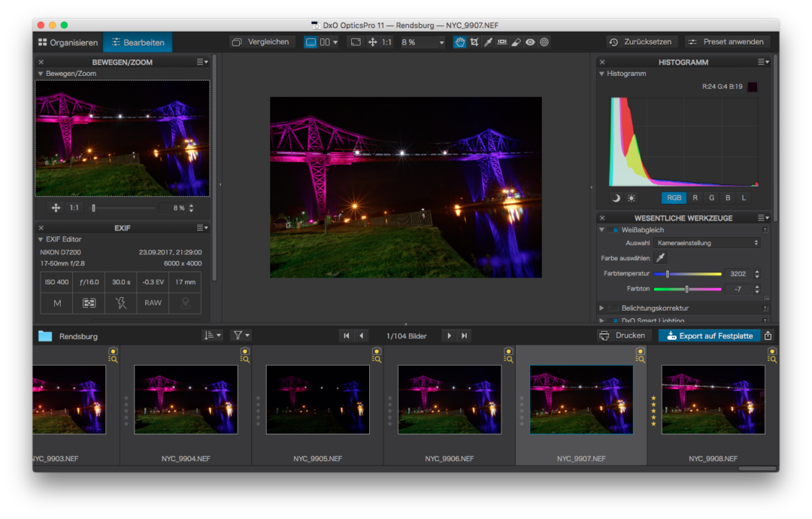This screenshot has width=812, height=519.
Task: Select the crop tool in toolbar
Action: click(x=474, y=42)
